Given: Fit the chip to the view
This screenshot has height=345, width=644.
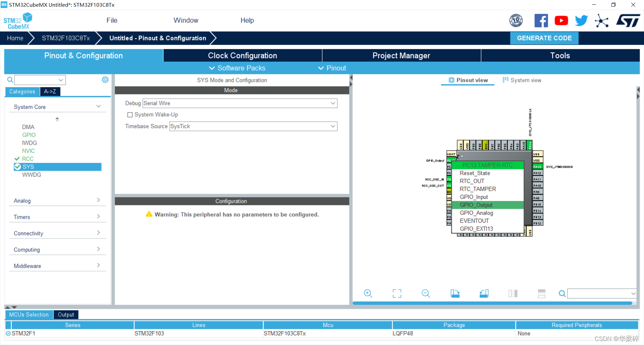Looking at the screenshot, I should [397, 294].
